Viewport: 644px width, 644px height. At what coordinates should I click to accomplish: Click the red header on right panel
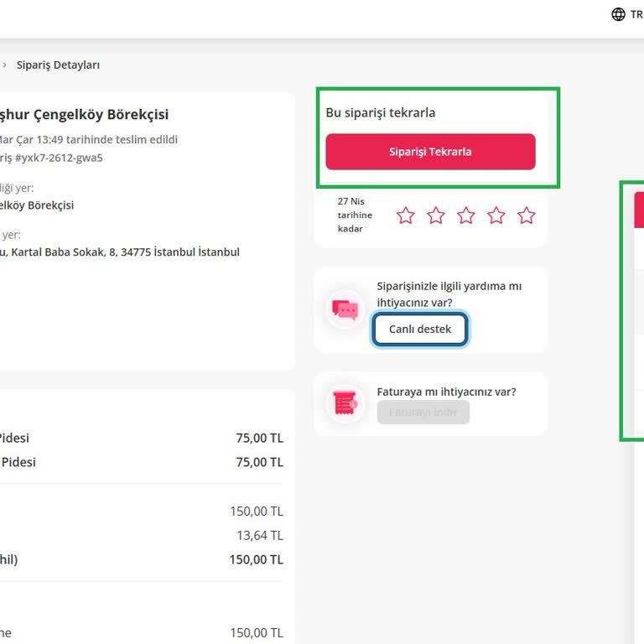pos(638,210)
